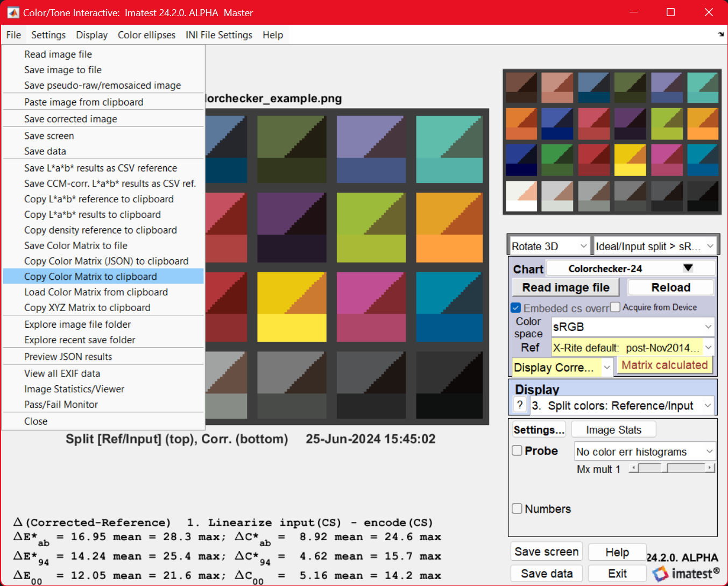Click the Imatest app icon in title bar
This screenshot has height=586, width=728.
coord(13,12)
